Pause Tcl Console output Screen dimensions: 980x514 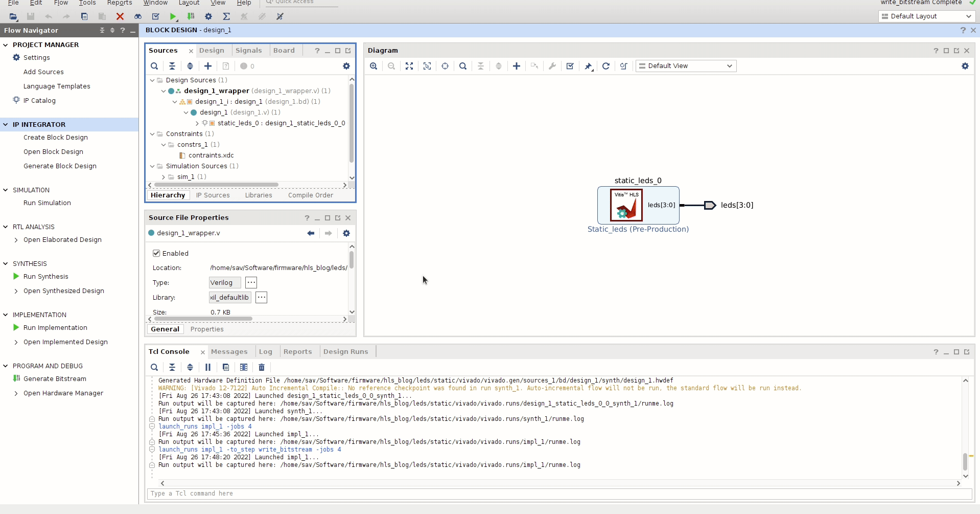click(x=208, y=367)
